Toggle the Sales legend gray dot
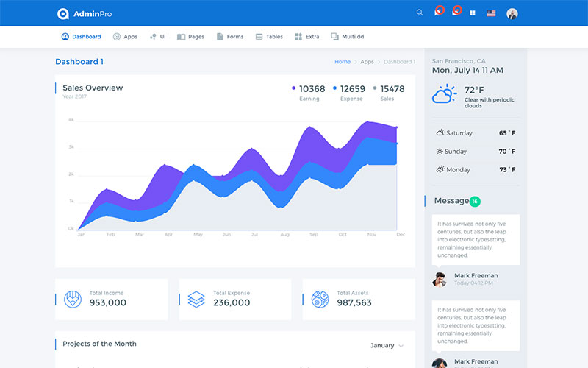The height and width of the screenshot is (368, 588). tap(375, 88)
